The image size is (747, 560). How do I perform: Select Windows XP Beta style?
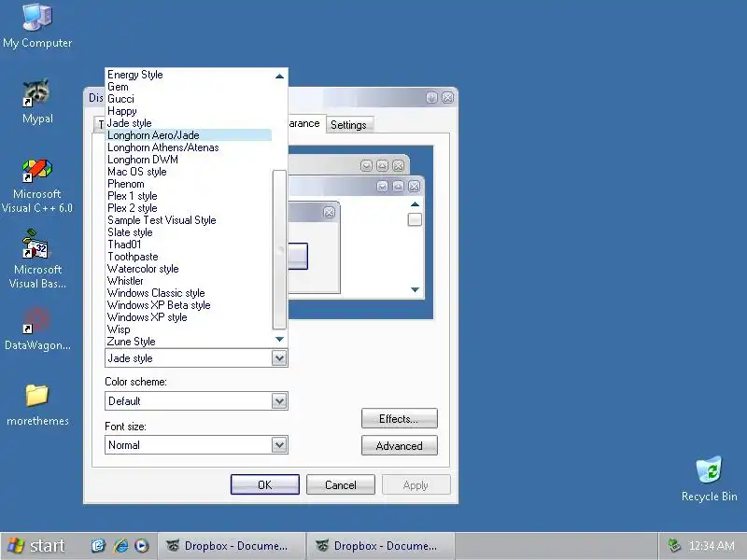coord(189,305)
